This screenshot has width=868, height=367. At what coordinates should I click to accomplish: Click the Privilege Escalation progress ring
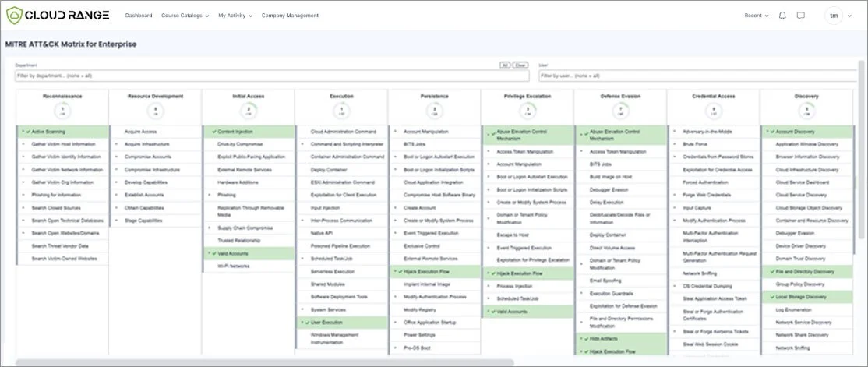528,111
